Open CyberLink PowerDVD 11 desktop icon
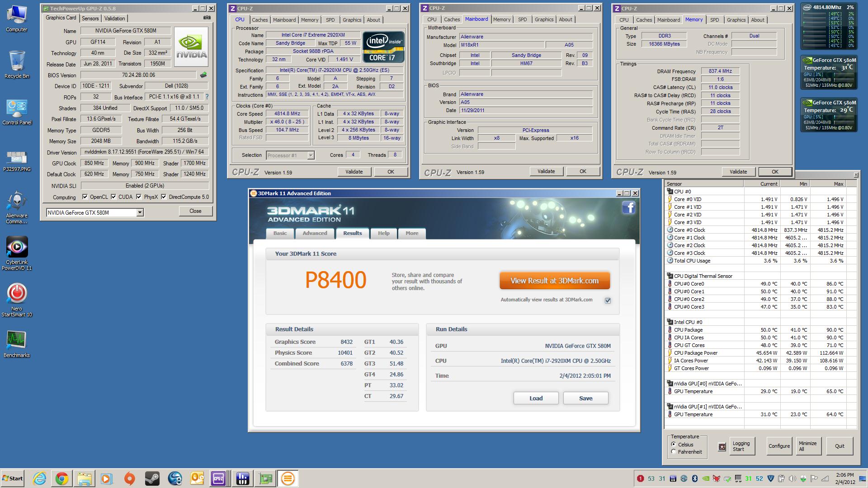The height and width of the screenshot is (488, 868). click(x=17, y=254)
